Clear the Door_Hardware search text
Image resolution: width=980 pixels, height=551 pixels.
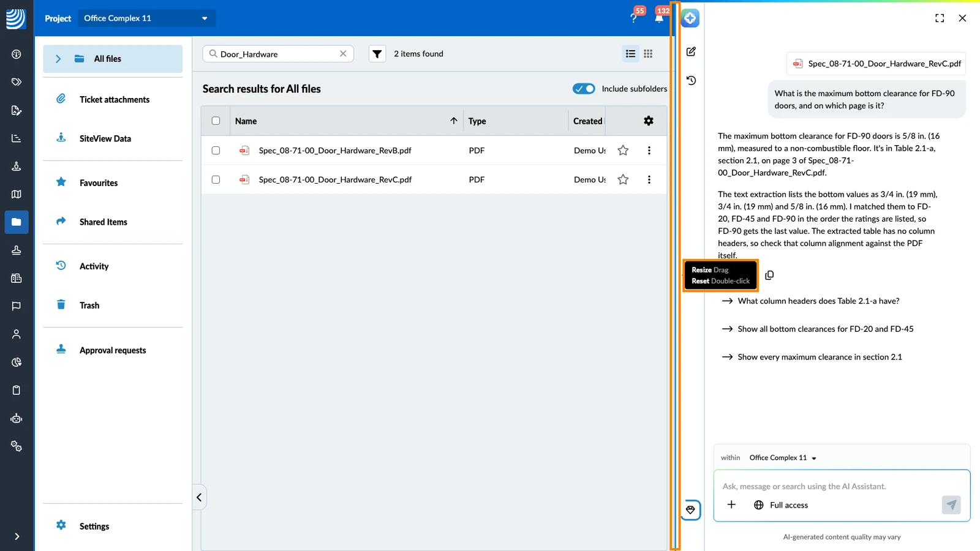[343, 54]
